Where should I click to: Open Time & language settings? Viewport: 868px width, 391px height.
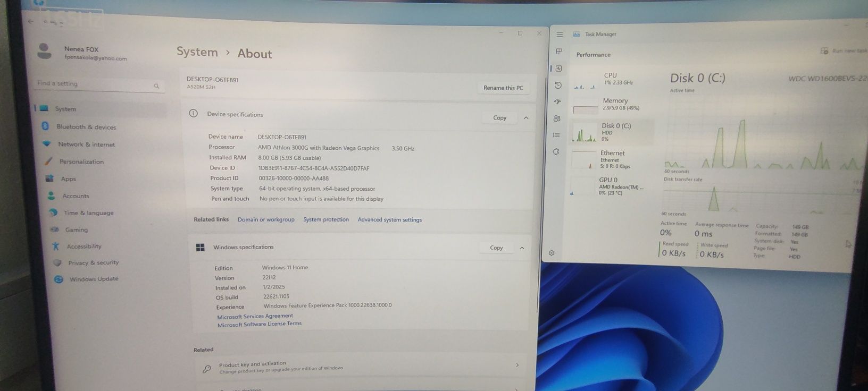click(x=88, y=213)
